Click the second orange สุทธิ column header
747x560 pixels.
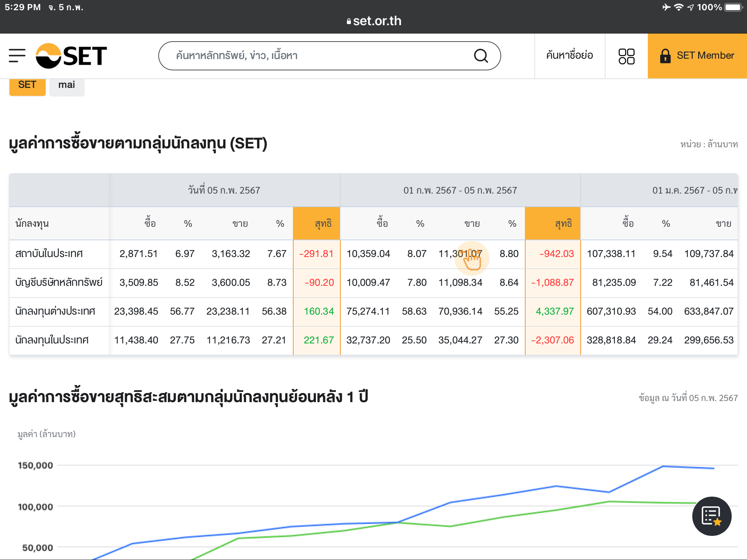553,223
